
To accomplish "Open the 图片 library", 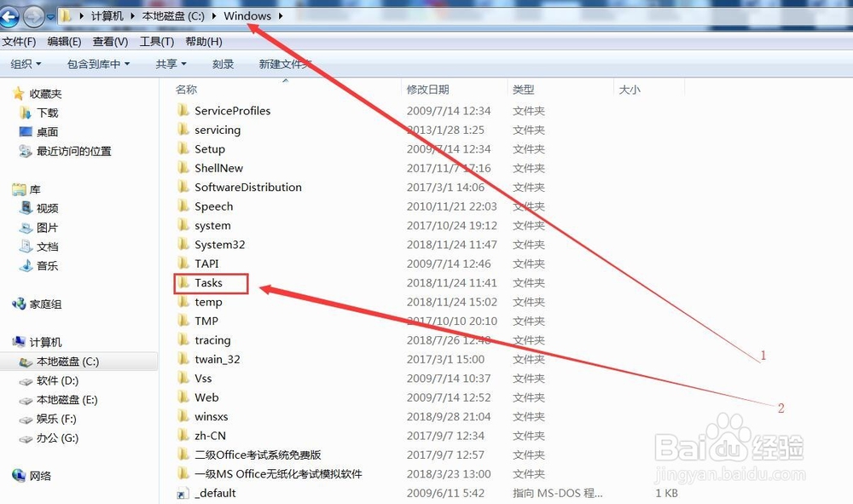I will coord(47,227).
